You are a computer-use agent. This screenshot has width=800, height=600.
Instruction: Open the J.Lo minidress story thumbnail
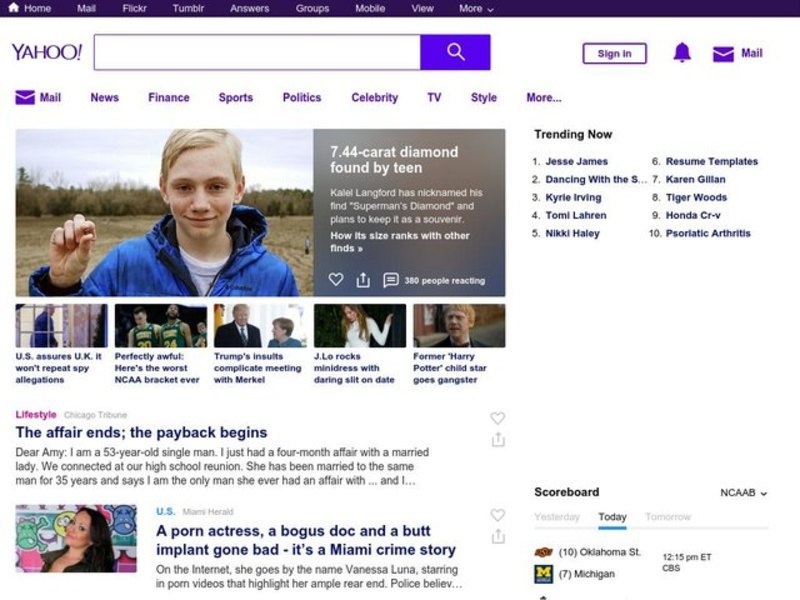[359, 326]
